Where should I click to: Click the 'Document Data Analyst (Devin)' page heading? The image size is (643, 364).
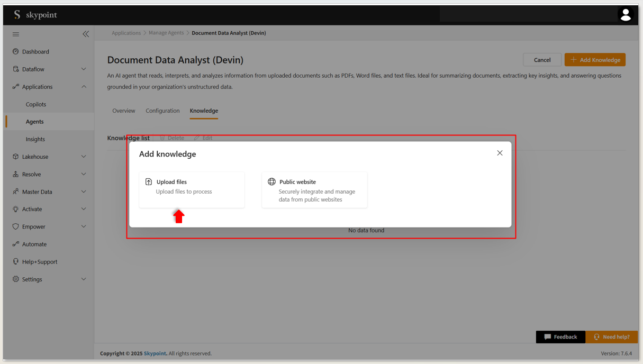(175, 60)
